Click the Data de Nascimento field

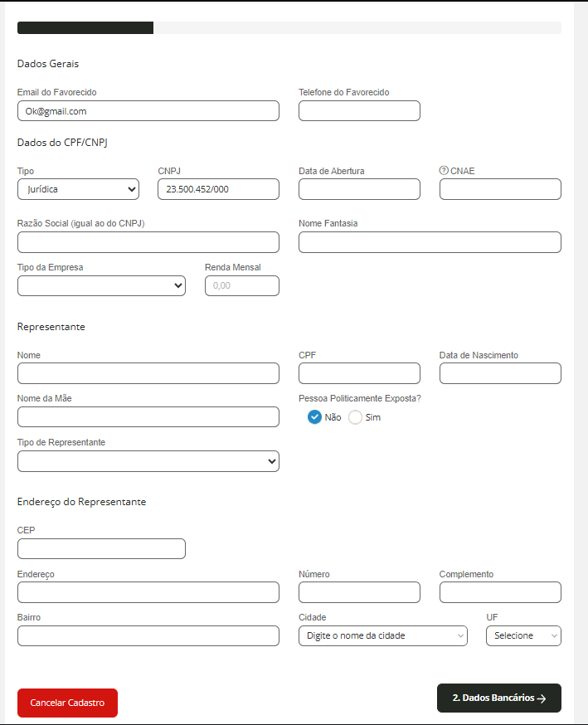500,373
